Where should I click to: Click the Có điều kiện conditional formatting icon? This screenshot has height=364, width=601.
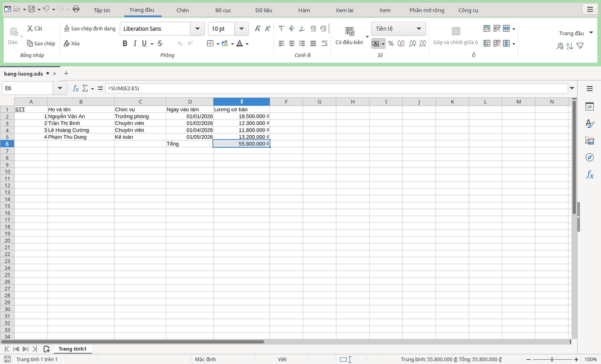pos(349,35)
